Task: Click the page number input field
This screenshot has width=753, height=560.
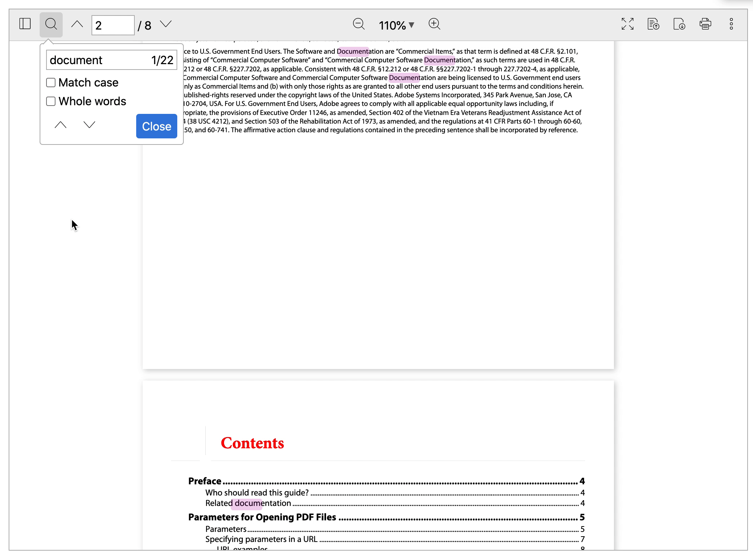Action: coord(113,25)
